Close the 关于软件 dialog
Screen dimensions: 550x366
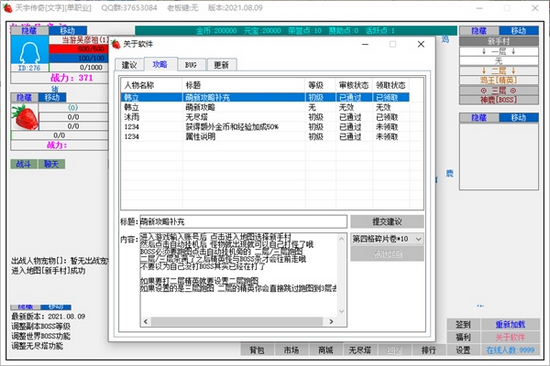pos(421,44)
